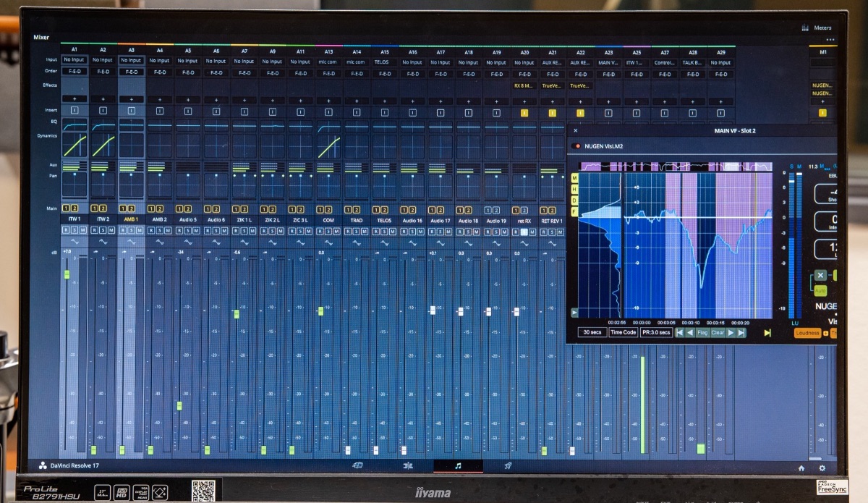This screenshot has width=868, height=503.
Task: Arm record on the AMB 2 track
Action: 150,231
